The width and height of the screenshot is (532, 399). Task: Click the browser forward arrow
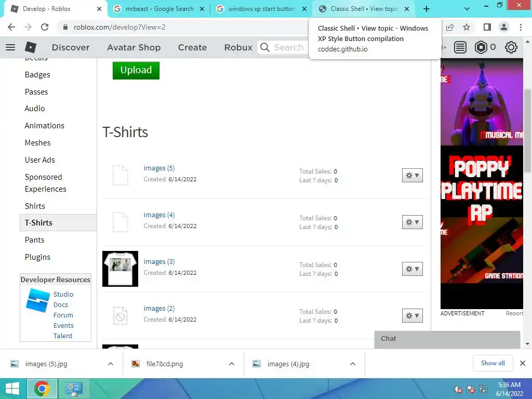[28, 27]
